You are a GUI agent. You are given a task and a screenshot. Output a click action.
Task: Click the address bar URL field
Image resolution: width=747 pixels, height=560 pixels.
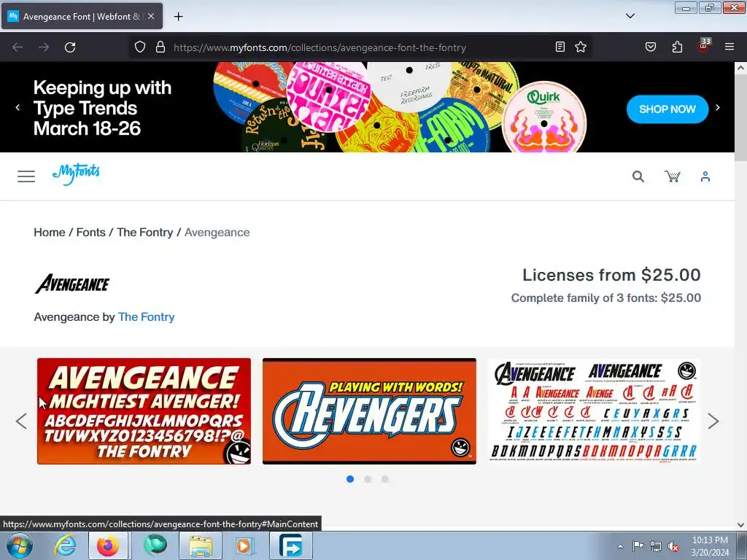pos(362,47)
